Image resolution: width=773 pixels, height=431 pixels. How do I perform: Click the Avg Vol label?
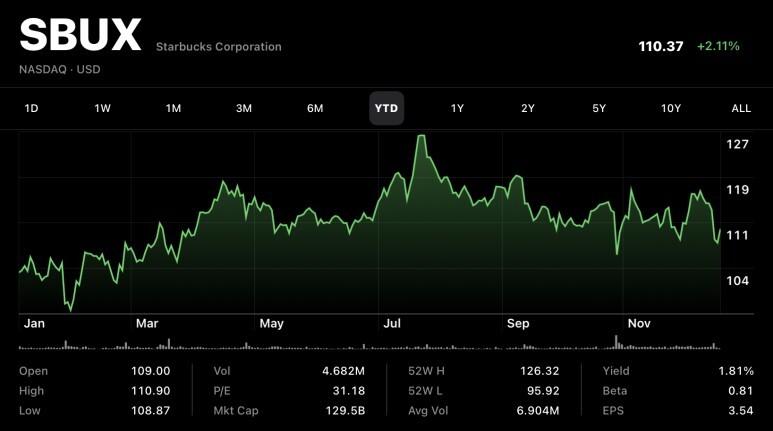(428, 411)
